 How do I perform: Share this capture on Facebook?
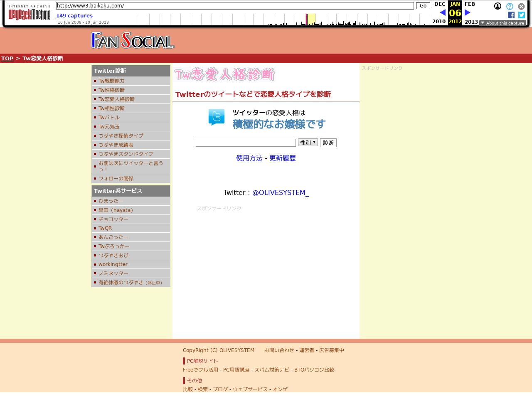511,15
